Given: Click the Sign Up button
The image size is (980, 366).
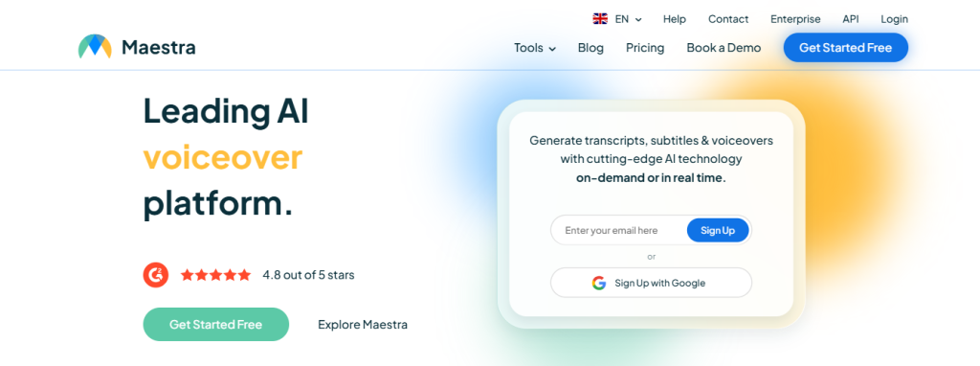Looking at the screenshot, I should coord(718,230).
